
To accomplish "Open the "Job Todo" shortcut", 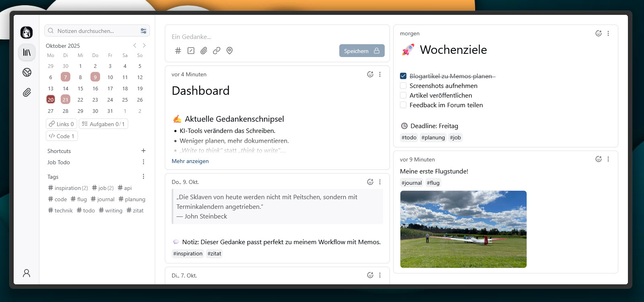I will pos(59,162).
